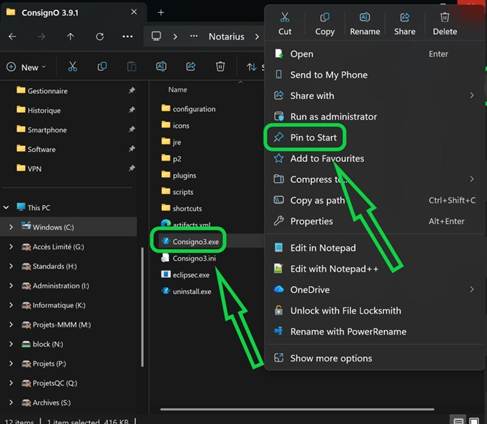Screen dimensions: 487x424
Task: Click the Cut icon in context menu
Action: 285,17
